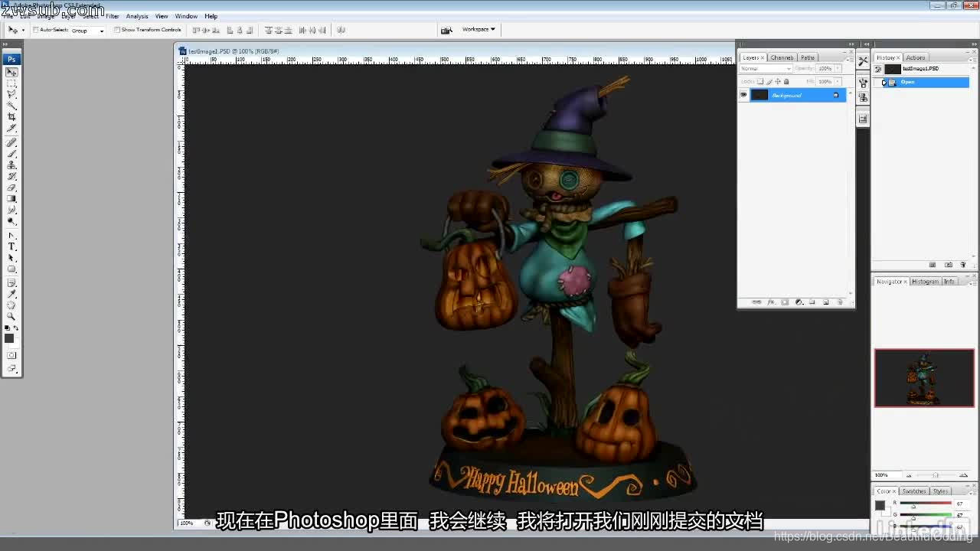Image resolution: width=980 pixels, height=551 pixels.
Task: Select the Rectangle shape tool
Action: (11, 269)
